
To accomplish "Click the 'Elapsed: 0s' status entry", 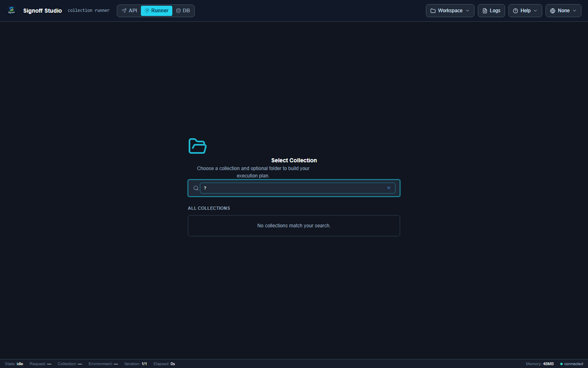I will (x=164, y=364).
